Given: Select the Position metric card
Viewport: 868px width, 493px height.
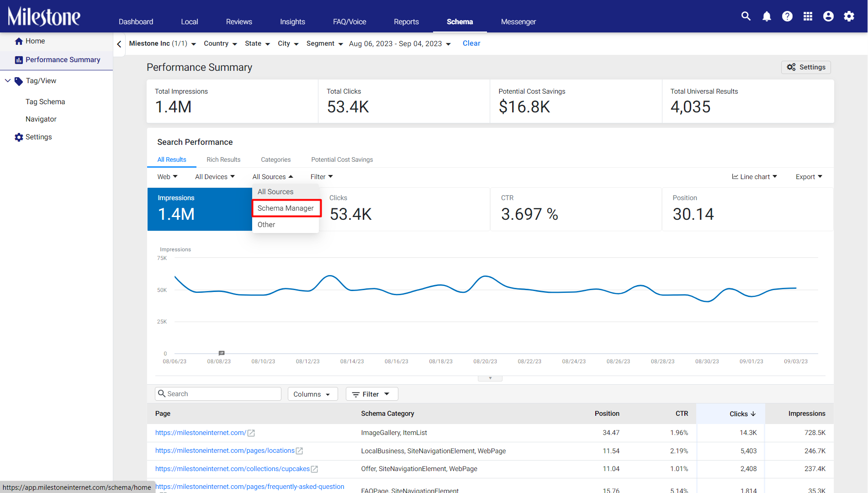Looking at the screenshot, I should tap(747, 209).
